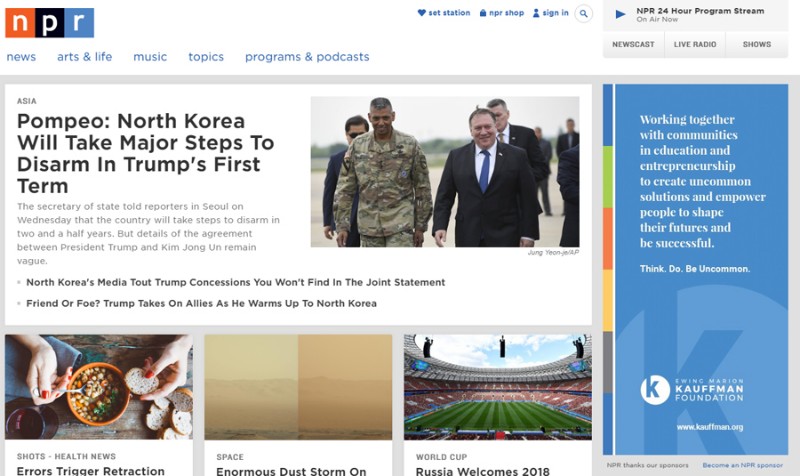The image size is (800, 476).
Task: Click the Space category label
Action: [x=230, y=457]
